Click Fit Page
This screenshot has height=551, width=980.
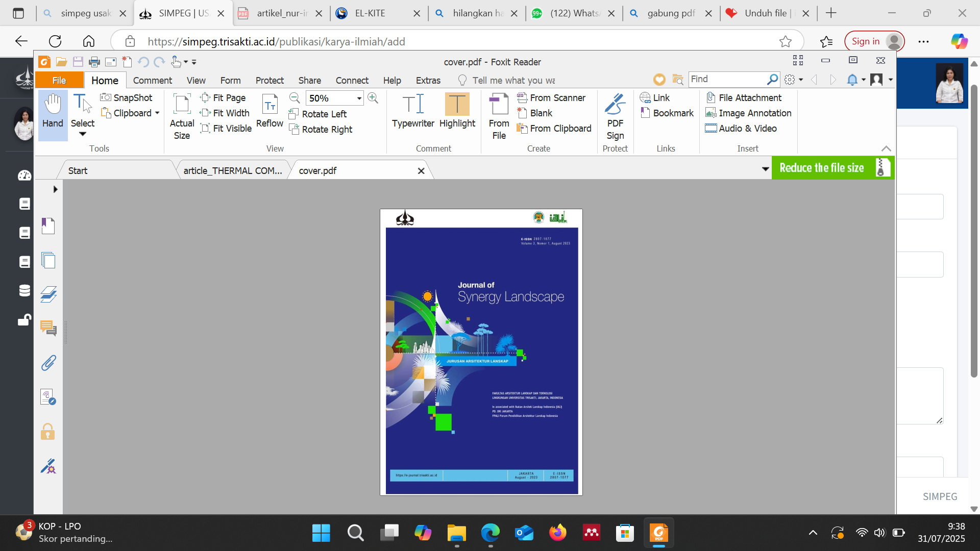tap(223, 97)
